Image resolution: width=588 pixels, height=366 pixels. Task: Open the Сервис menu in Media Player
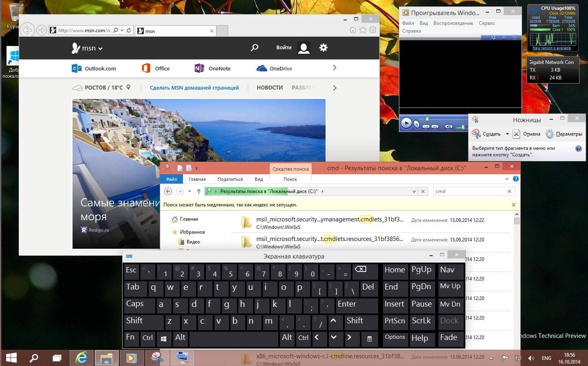pos(487,23)
